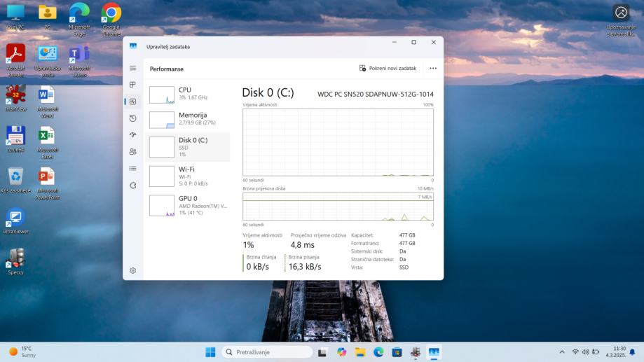This screenshot has height=362, width=644.
Task: Select Wi-Fi performance entry
Action: pyautogui.click(x=187, y=176)
